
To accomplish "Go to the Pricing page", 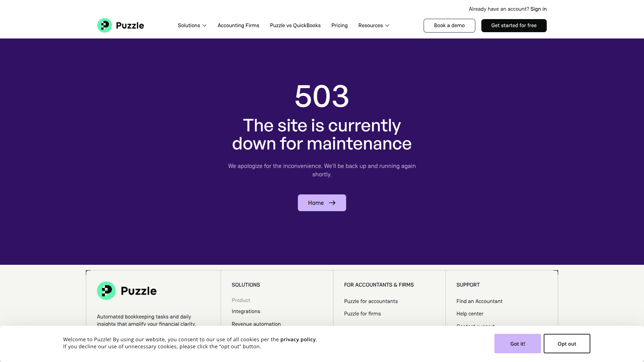I will coord(339,25).
